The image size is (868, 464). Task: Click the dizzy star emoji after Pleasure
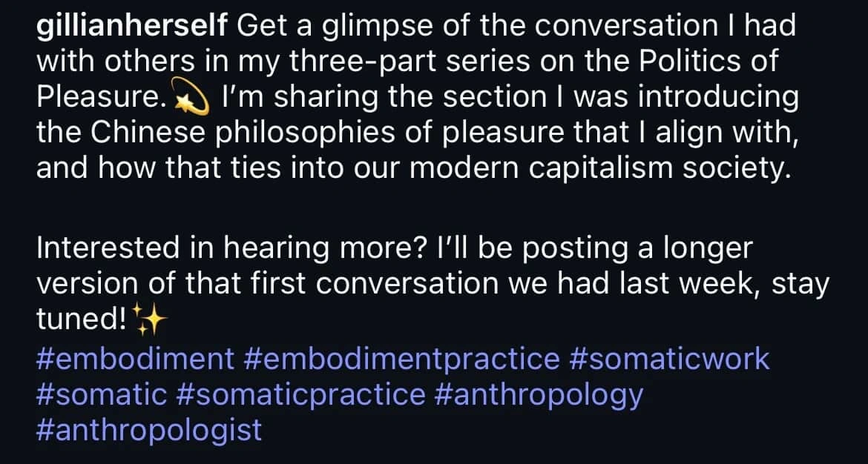click(x=191, y=97)
